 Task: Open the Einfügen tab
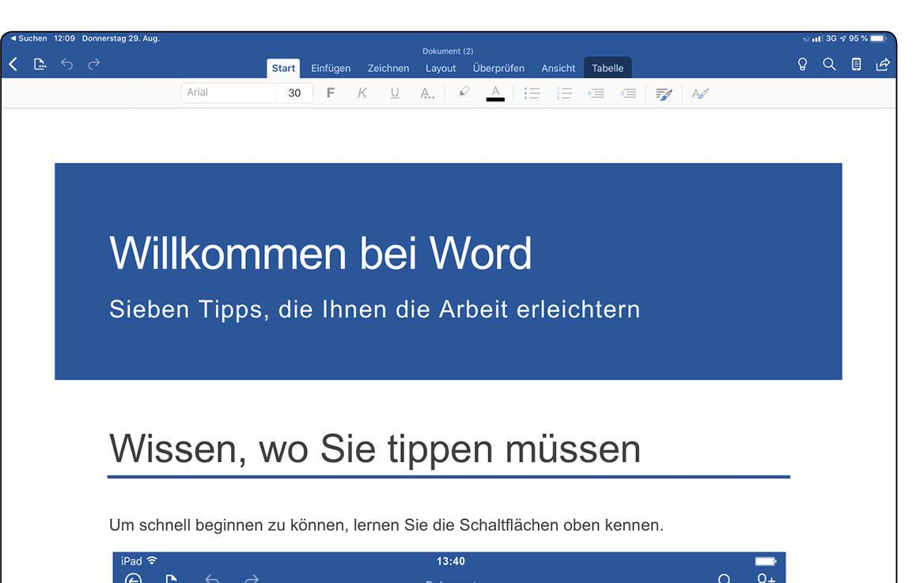tap(331, 68)
